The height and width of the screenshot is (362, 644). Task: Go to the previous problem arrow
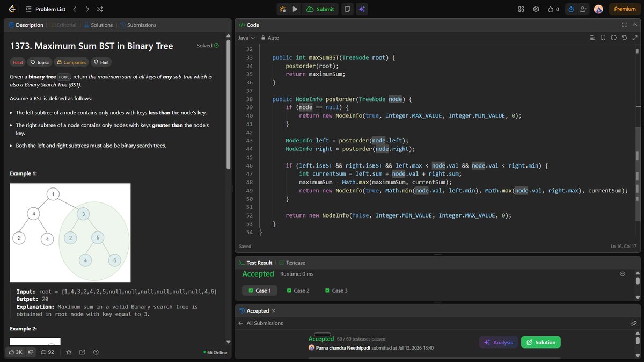(x=75, y=9)
